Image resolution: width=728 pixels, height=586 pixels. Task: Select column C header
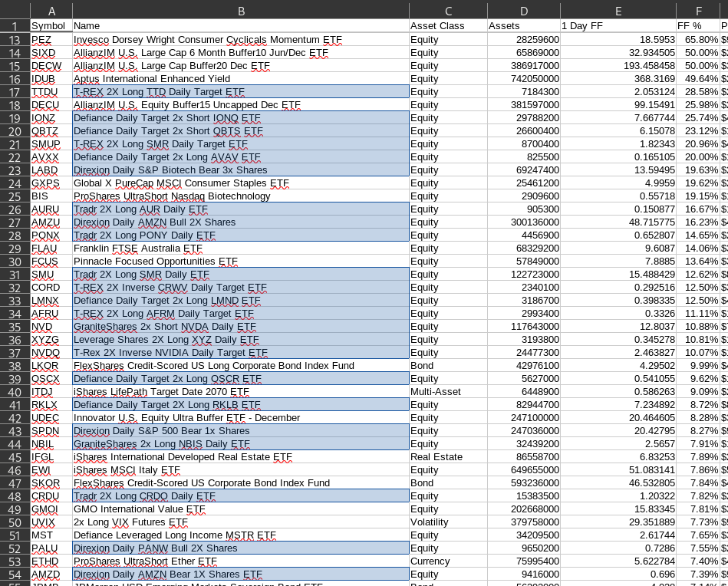click(x=448, y=12)
